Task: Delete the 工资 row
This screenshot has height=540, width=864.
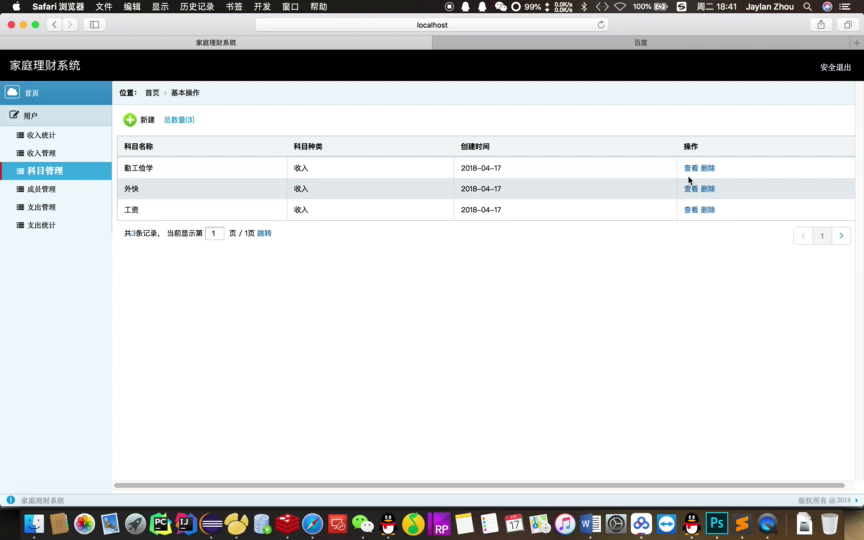Action: coord(708,209)
